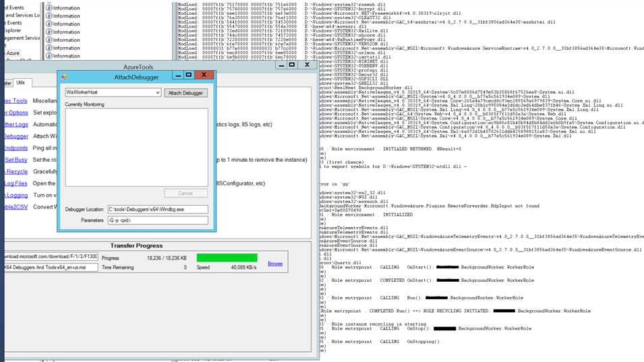Focus the download.microsoft.com URL field
Image resolution: width=644 pixels, height=362 pixels.
(x=51, y=257)
